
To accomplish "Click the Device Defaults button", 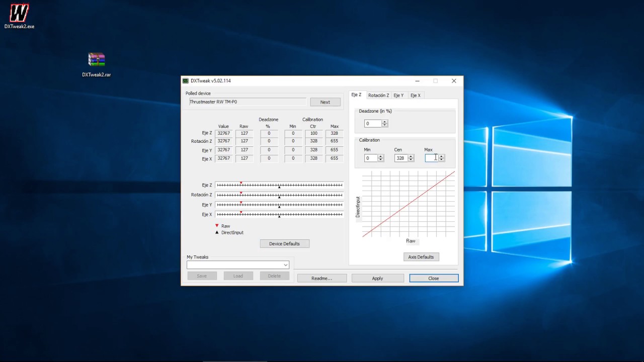I will 284,244.
